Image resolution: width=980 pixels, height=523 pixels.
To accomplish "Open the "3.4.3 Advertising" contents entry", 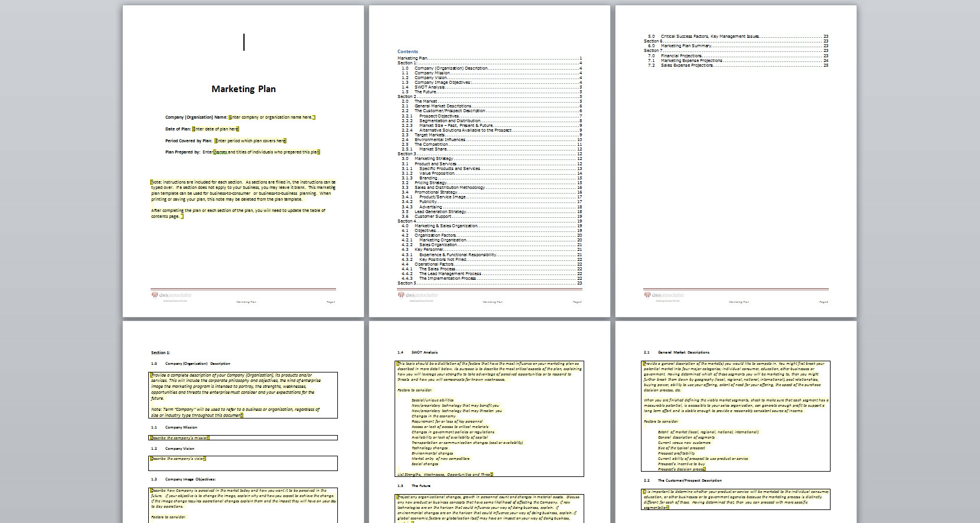I will tap(491, 207).
